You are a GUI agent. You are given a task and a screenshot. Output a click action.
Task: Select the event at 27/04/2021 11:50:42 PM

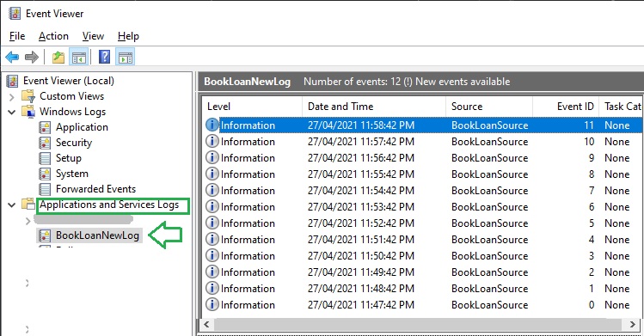click(423, 255)
